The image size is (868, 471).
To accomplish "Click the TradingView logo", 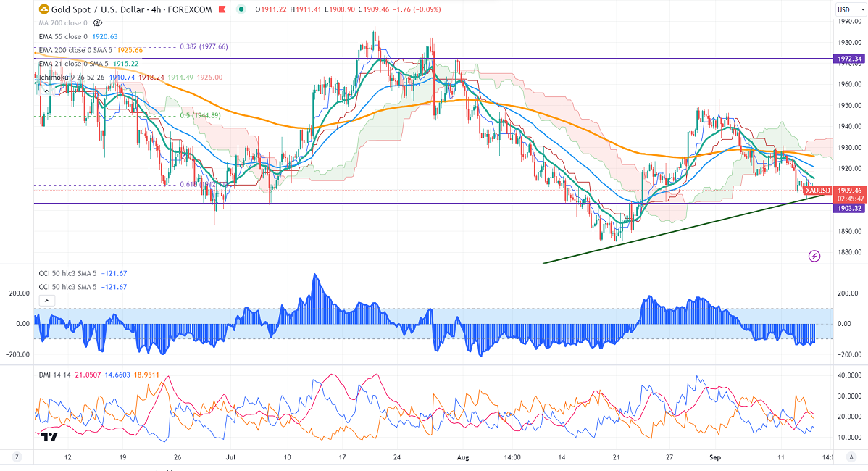I will click(49, 437).
